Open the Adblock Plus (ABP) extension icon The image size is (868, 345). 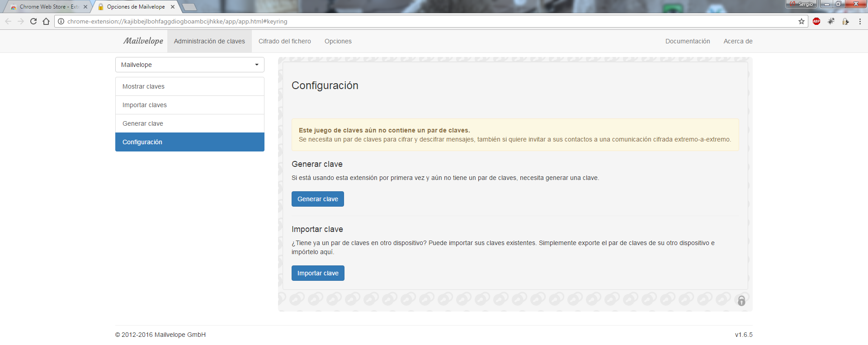click(x=816, y=21)
